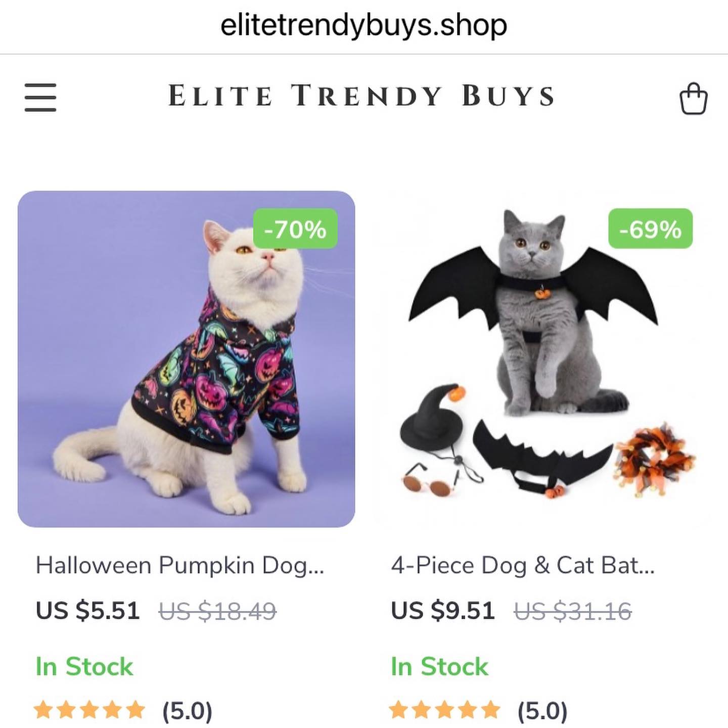This screenshot has height=728, width=728.
Task: Click the star rating for bat costume
Action: [x=445, y=710]
